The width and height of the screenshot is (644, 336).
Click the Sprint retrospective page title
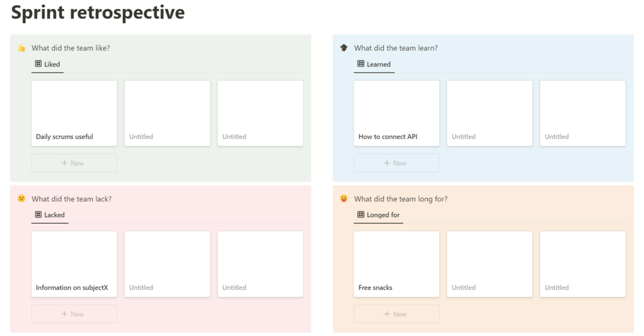tap(98, 12)
